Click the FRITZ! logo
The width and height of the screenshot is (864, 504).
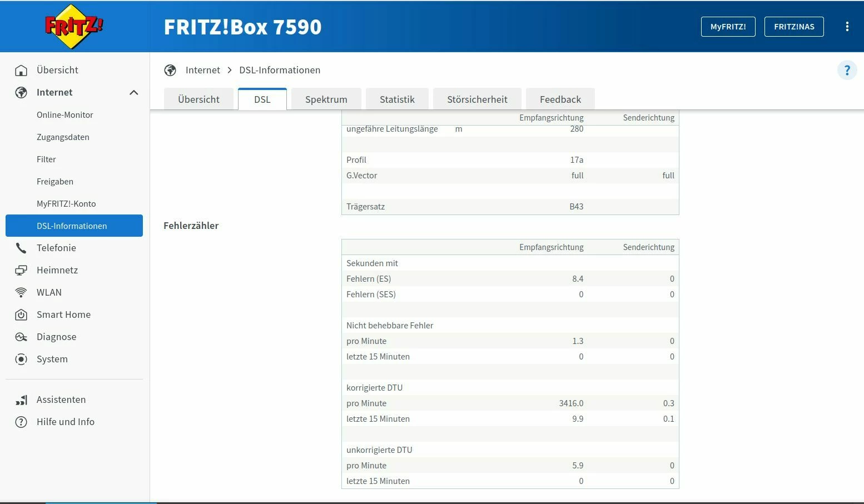74,26
